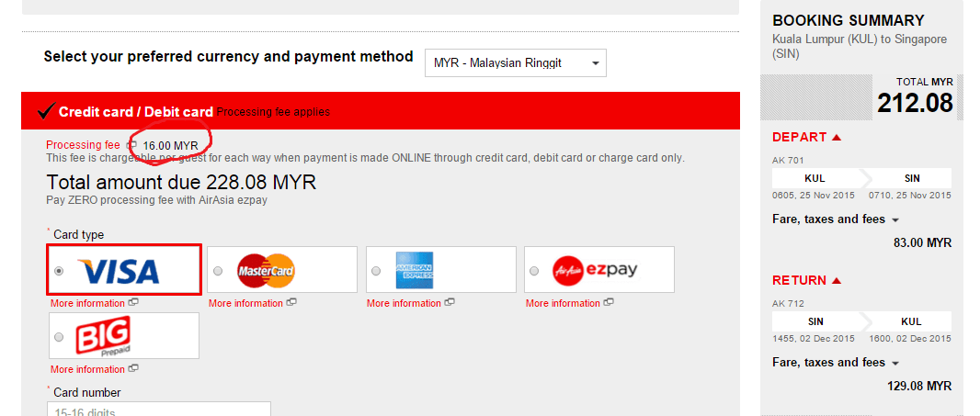Click the SIN origin box under RETURN
This screenshot has height=416, width=980.
tap(815, 321)
